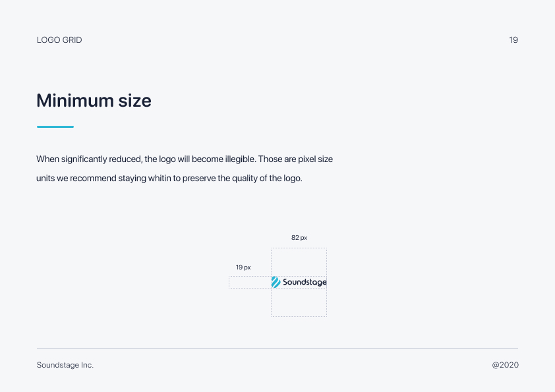Click the page number 19
Screen dimensions: 555x392
[x=513, y=40]
